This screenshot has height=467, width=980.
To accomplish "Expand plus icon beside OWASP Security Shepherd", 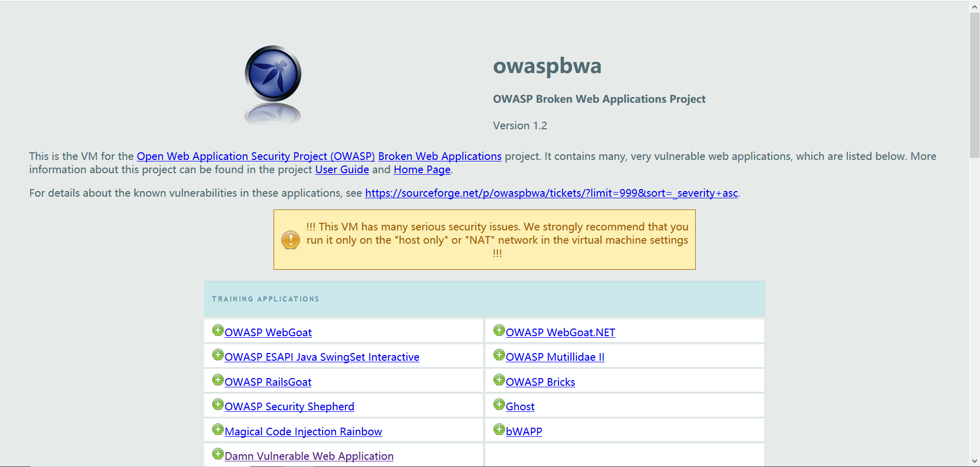I will pyautogui.click(x=218, y=405).
